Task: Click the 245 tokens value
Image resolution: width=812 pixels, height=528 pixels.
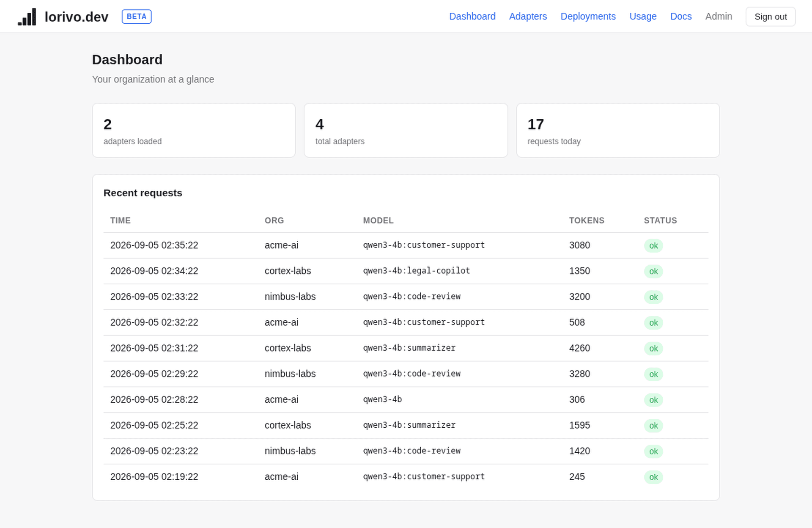Action: (x=577, y=477)
